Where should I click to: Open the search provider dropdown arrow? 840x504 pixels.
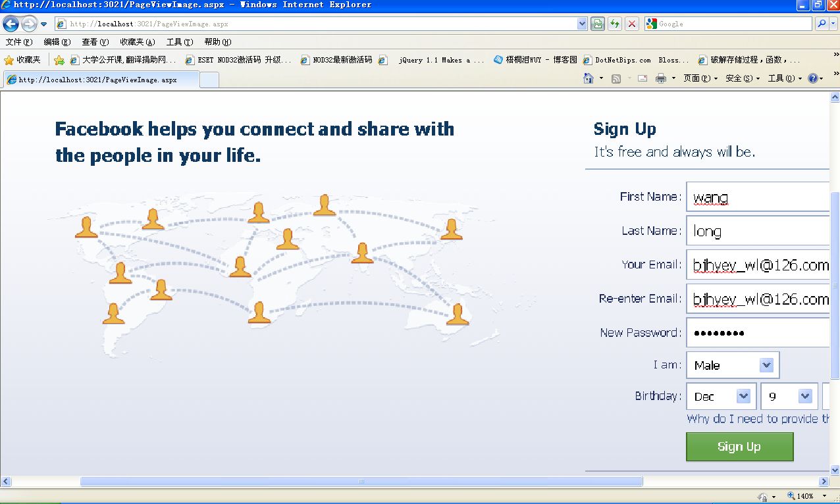pos(833,24)
